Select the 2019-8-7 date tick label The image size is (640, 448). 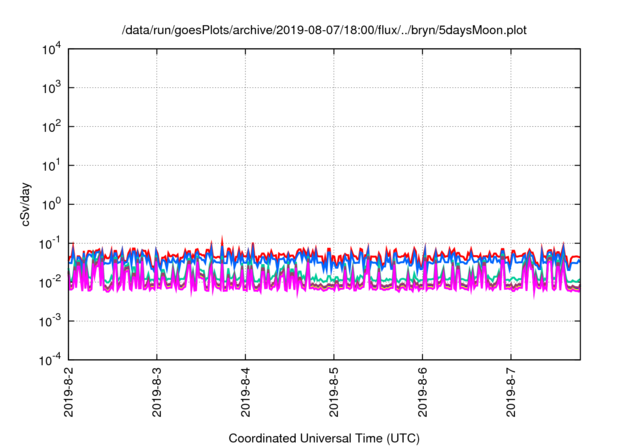(x=511, y=393)
